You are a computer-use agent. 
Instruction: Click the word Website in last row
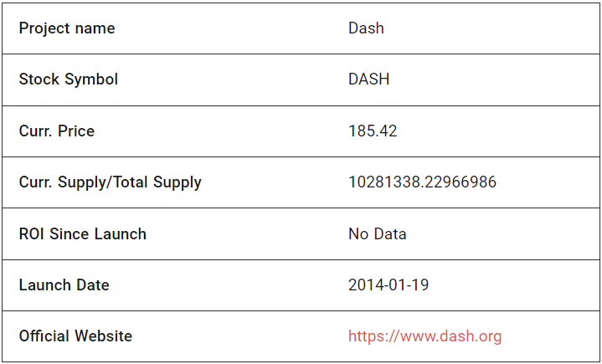point(103,336)
